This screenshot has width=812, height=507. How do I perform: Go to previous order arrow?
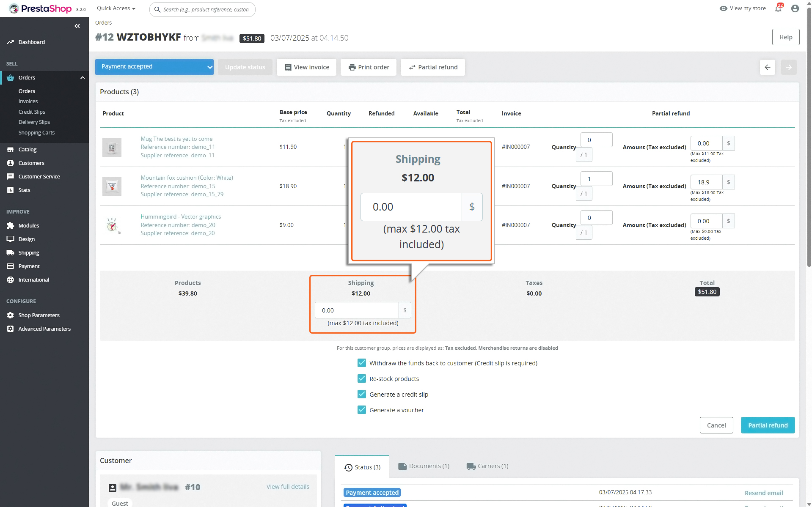pyautogui.click(x=768, y=67)
